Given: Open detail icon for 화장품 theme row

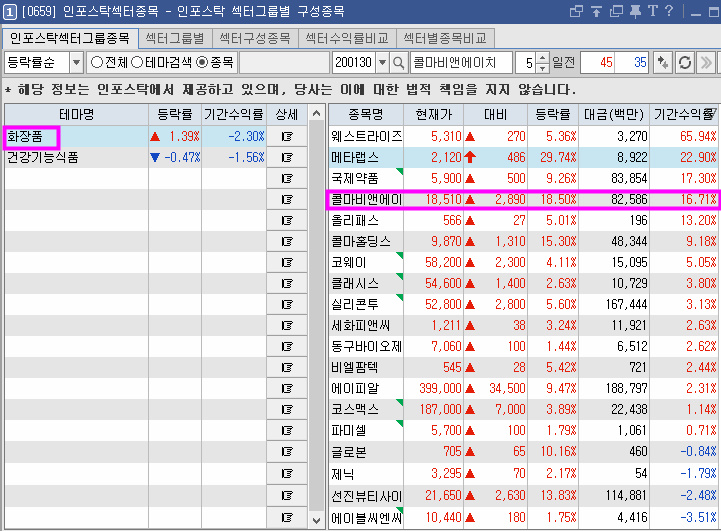Looking at the screenshot, I should tap(287, 136).
